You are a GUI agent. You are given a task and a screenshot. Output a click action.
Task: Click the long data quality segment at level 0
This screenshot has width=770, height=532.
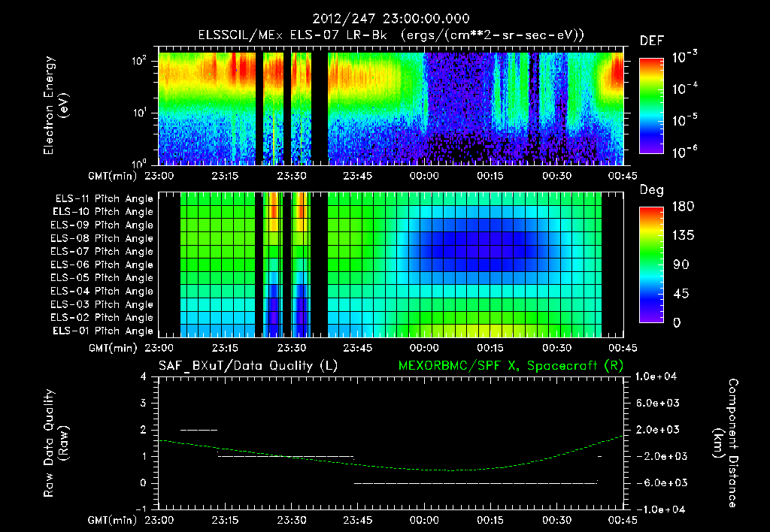[476, 483]
